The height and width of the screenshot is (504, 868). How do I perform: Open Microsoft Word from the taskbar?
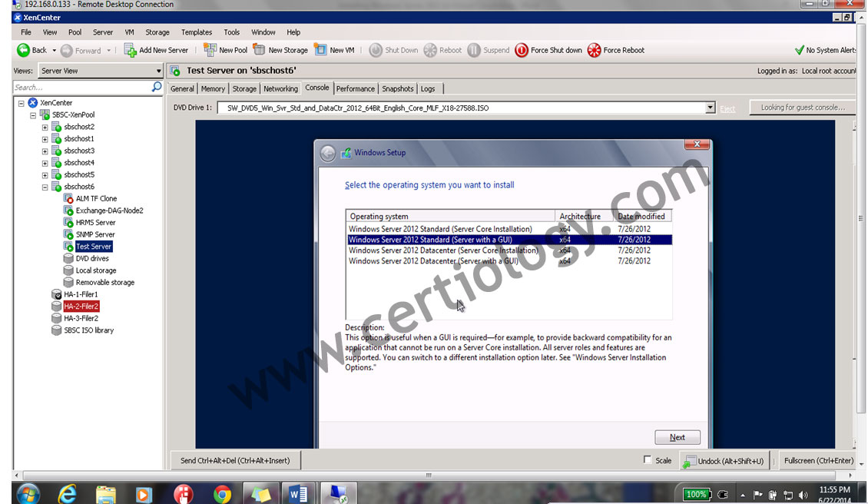tap(298, 493)
